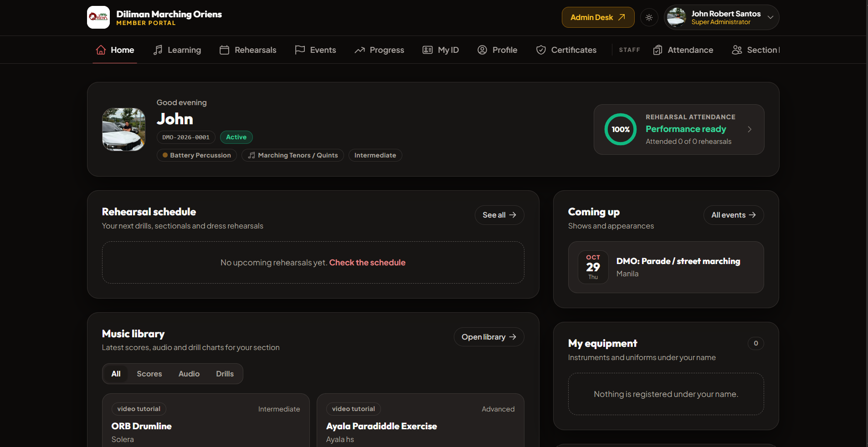Click the Events flag icon
The image size is (868, 447).
point(300,50)
